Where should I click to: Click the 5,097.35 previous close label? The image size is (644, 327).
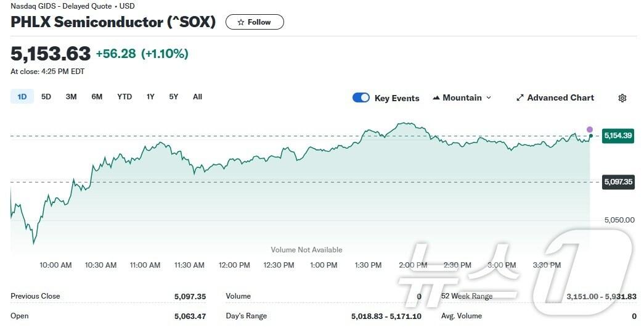click(x=618, y=182)
